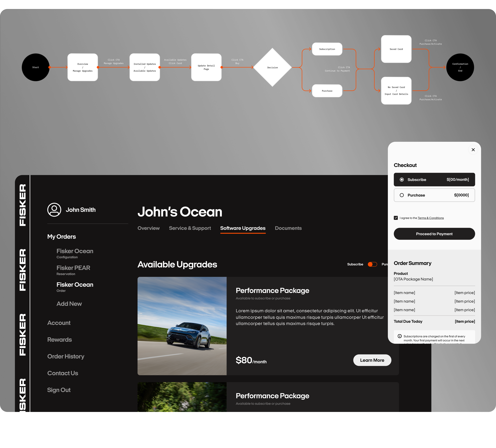Image resolution: width=496 pixels, height=448 pixels.
Task: Click the John Smith user name
Action: (81, 210)
